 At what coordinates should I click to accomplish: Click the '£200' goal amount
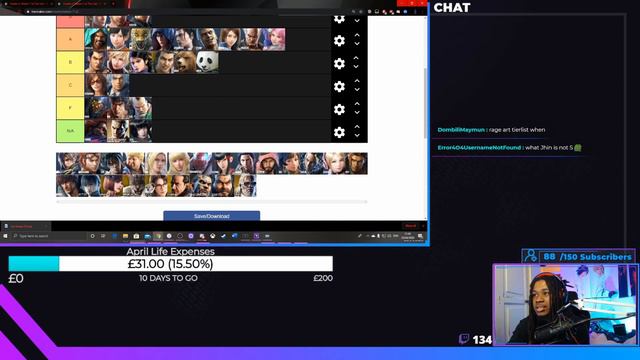pos(323,278)
